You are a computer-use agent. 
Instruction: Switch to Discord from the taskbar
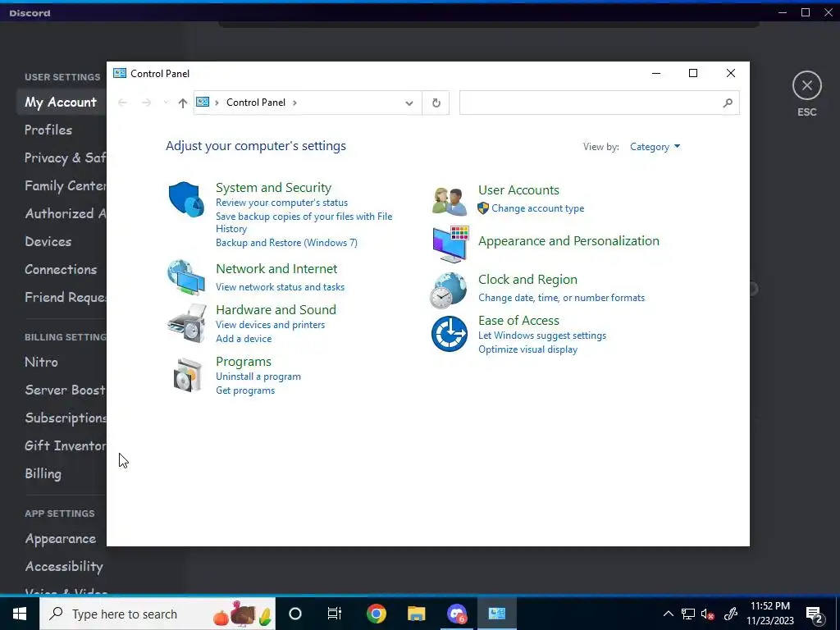[x=456, y=614]
